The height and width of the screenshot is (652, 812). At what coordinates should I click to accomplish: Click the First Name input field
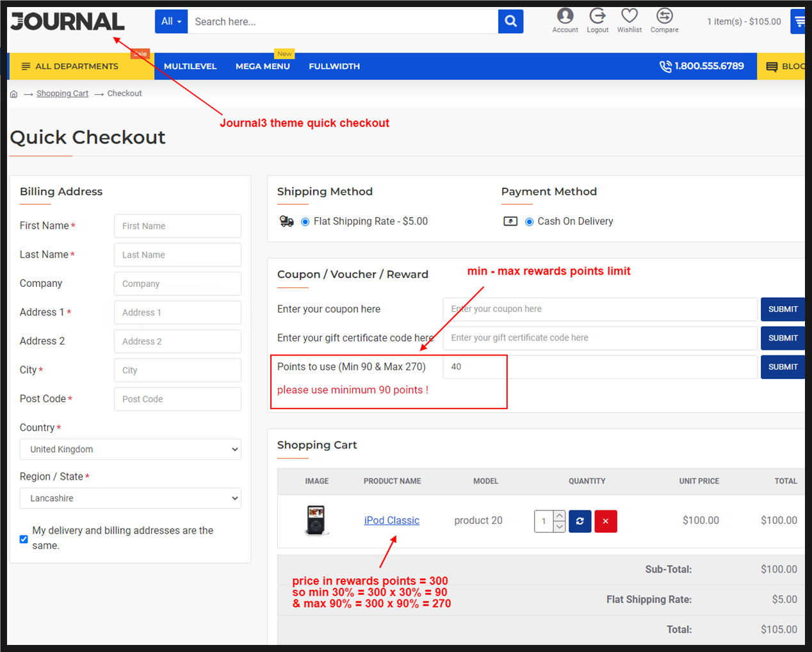177,226
